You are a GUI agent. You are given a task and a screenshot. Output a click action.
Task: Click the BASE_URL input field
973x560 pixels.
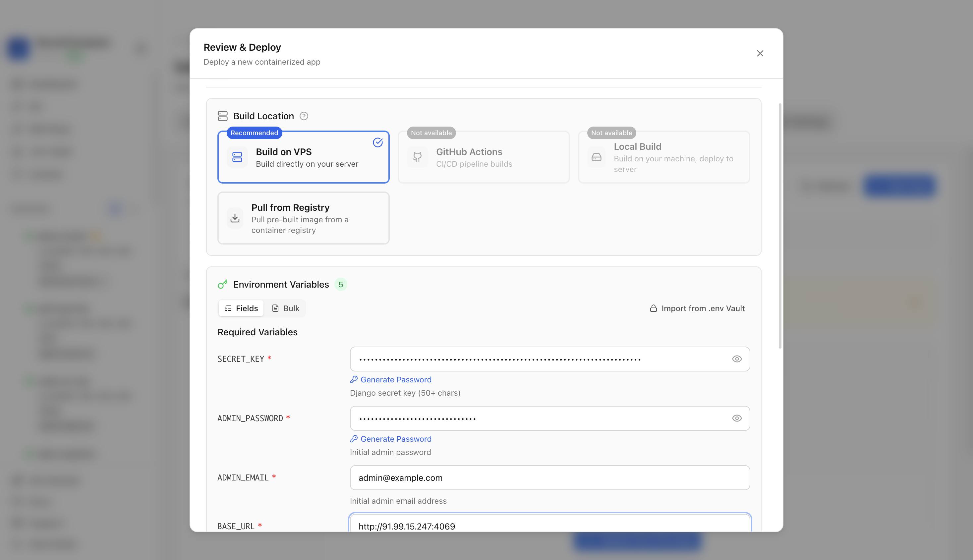pyautogui.click(x=549, y=523)
